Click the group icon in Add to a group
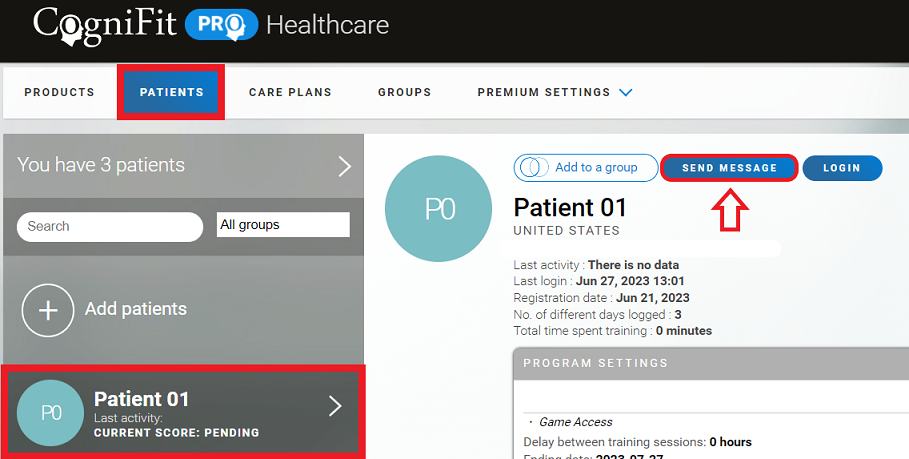The width and height of the screenshot is (909, 459). click(533, 168)
